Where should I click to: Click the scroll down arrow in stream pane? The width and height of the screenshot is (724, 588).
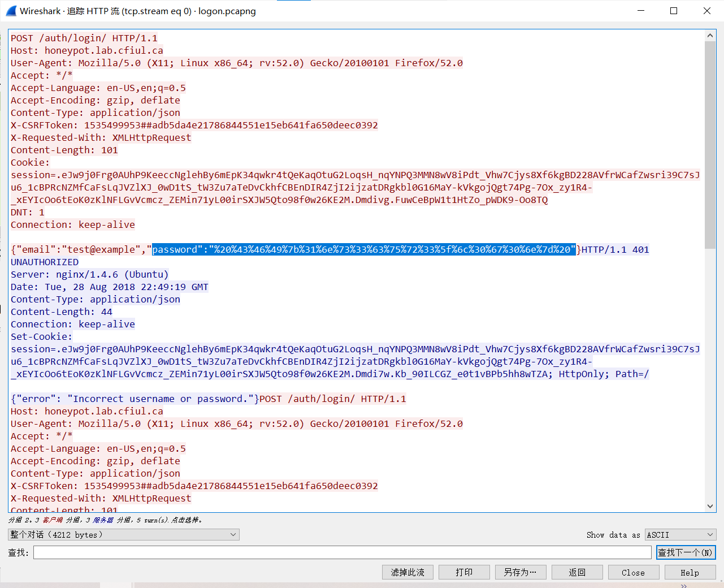tap(710, 507)
